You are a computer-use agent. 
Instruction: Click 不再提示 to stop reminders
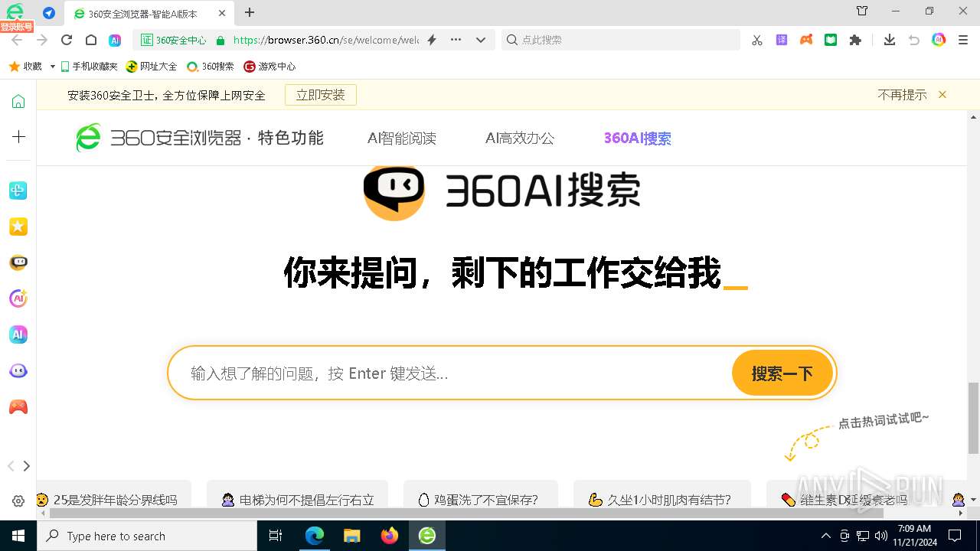click(x=902, y=95)
